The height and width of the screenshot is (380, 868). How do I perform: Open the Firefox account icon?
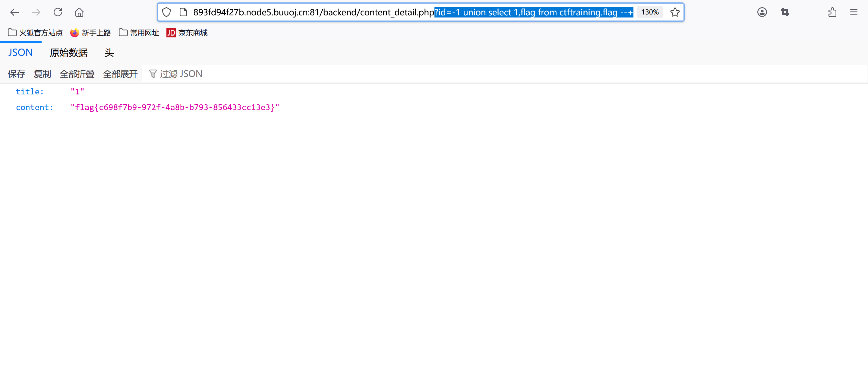(x=762, y=12)
